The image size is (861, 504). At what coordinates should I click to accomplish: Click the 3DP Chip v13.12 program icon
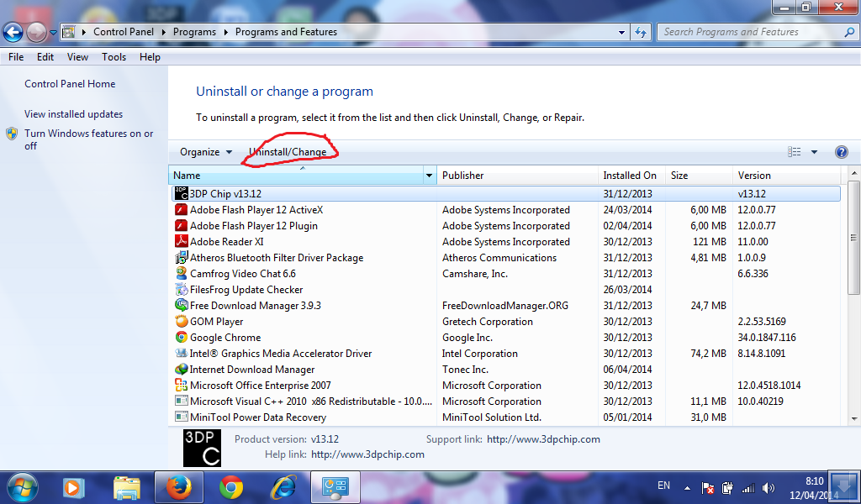click(182, 193)
